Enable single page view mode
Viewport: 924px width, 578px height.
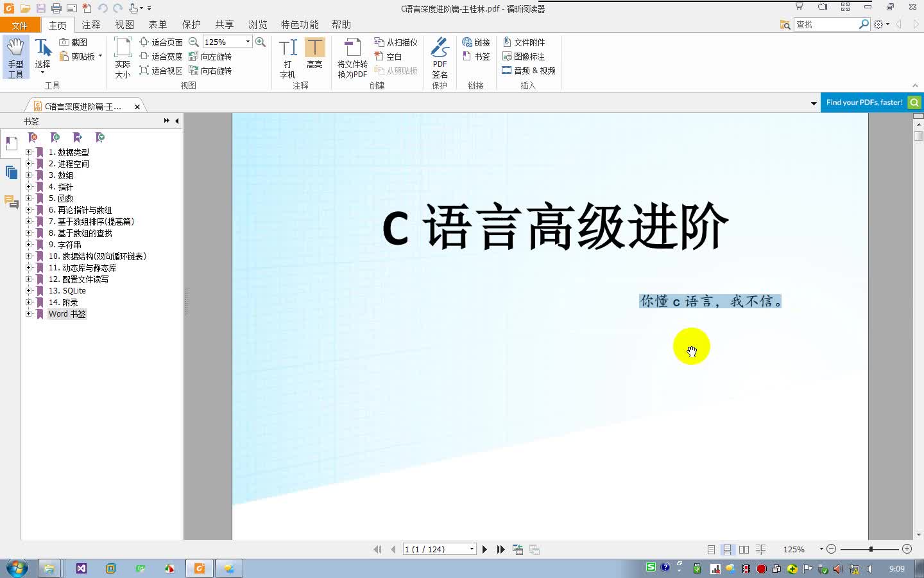coord(711,550)
